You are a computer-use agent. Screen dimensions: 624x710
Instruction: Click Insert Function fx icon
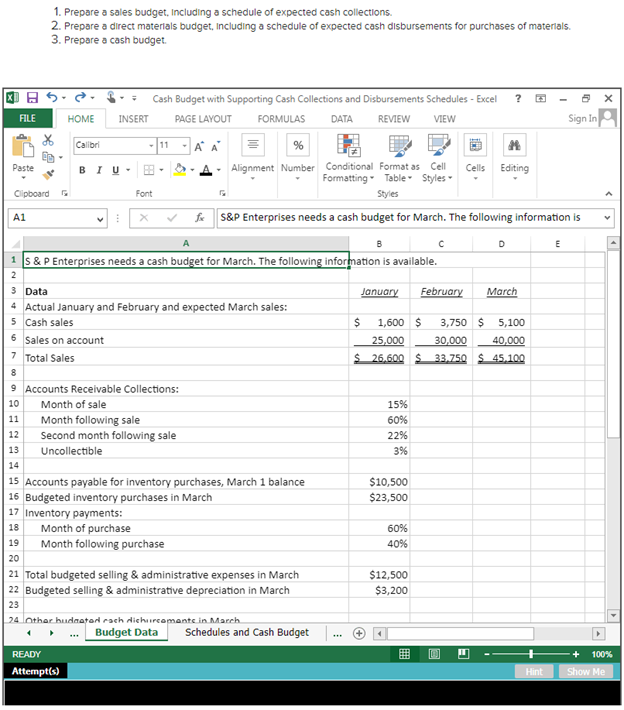tap(200, 218)
